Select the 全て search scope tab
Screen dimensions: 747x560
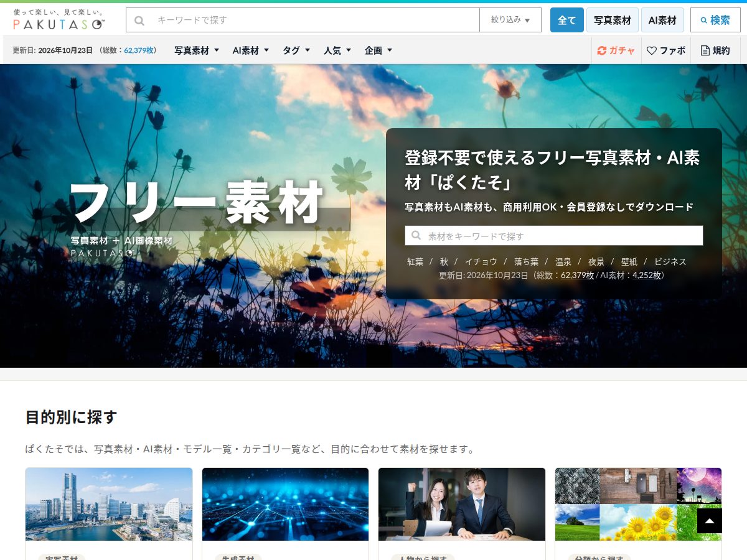point(567,20)
